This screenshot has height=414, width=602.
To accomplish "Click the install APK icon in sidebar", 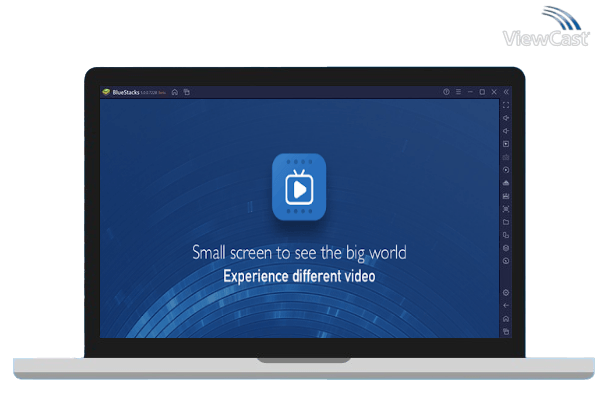I will pos(506,196).
